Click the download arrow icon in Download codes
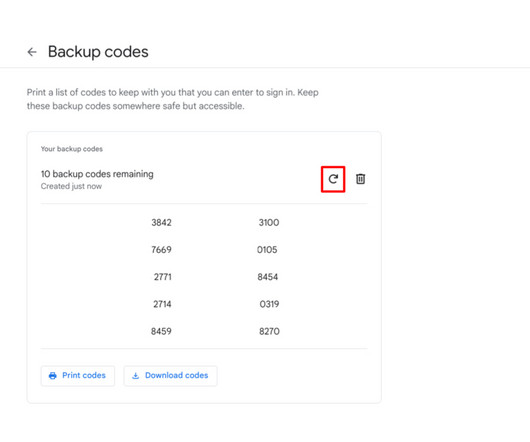The width and height of the screenshot is (530, 442). pyautogui.click(x=136, y=375)
